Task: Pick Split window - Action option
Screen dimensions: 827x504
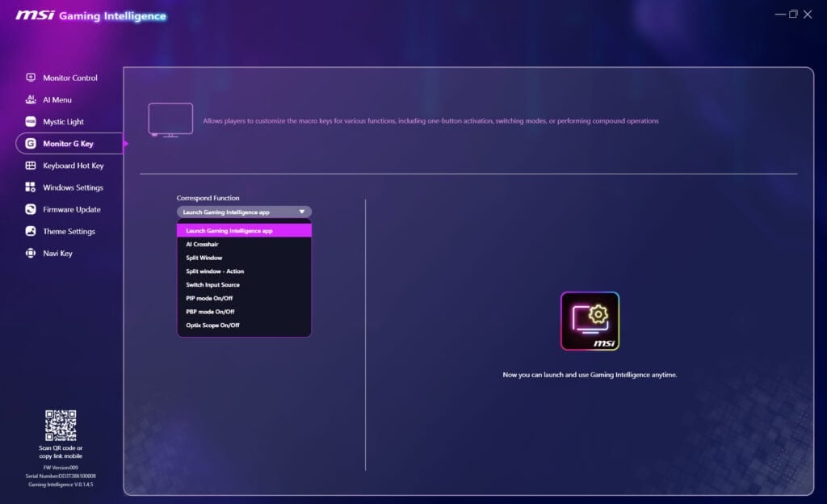Action: tap(215, 271)
